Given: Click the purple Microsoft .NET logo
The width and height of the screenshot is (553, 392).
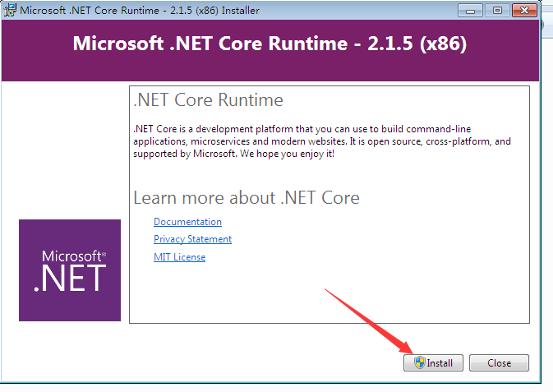Looking at the screenshot, I should point(70,270).
